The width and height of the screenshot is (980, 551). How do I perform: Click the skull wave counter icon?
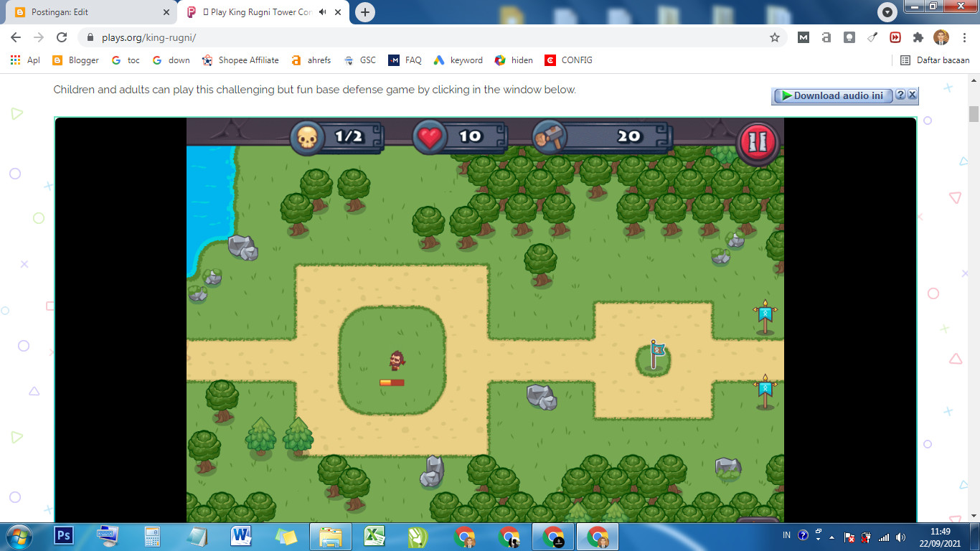click(307, 137)
